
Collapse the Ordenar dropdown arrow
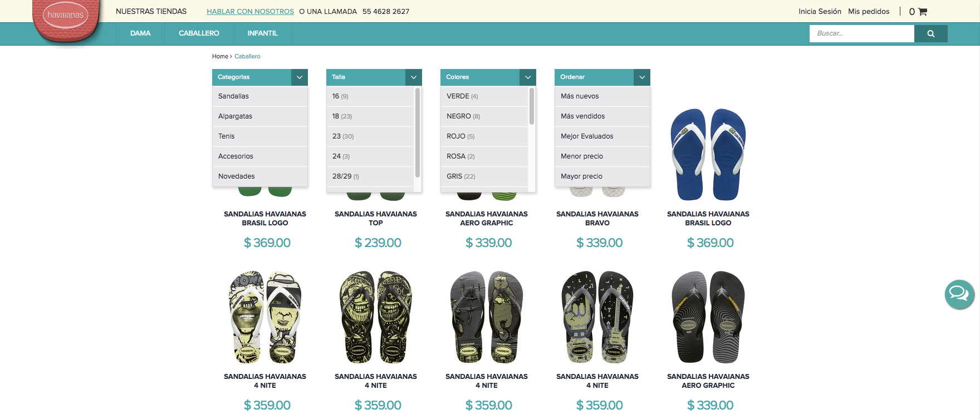[x=642, y=77]
